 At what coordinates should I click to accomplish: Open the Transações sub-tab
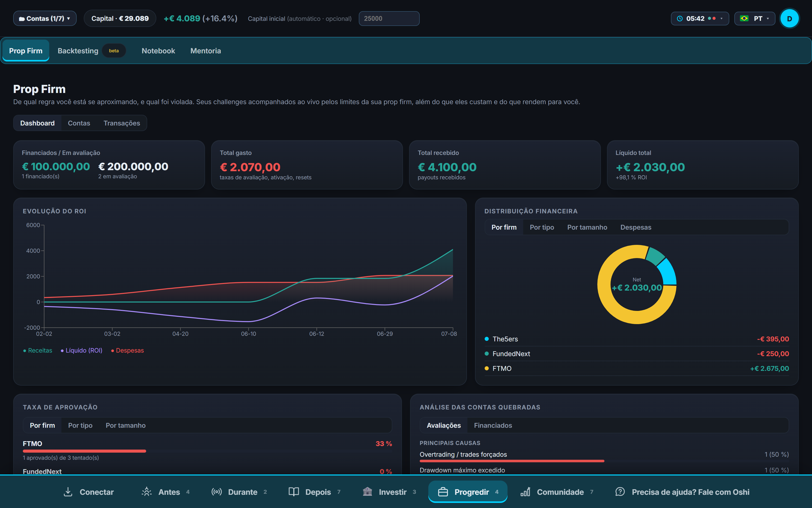click(122, 123)
